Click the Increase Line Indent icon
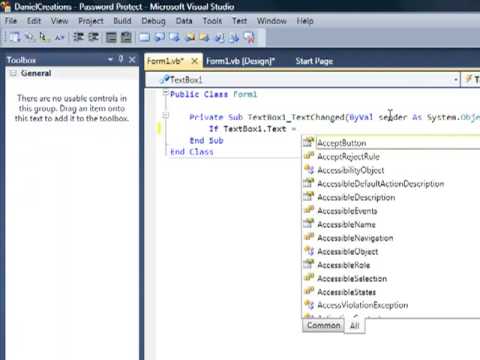This screenshot has height=360, width=480. (x=94, y=37)
